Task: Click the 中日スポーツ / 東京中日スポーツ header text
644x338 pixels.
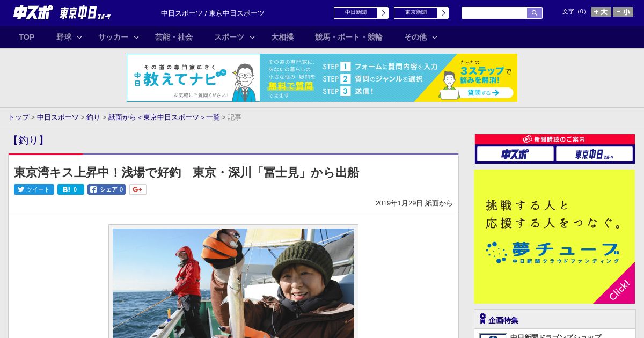Action: tap(213, 13)
